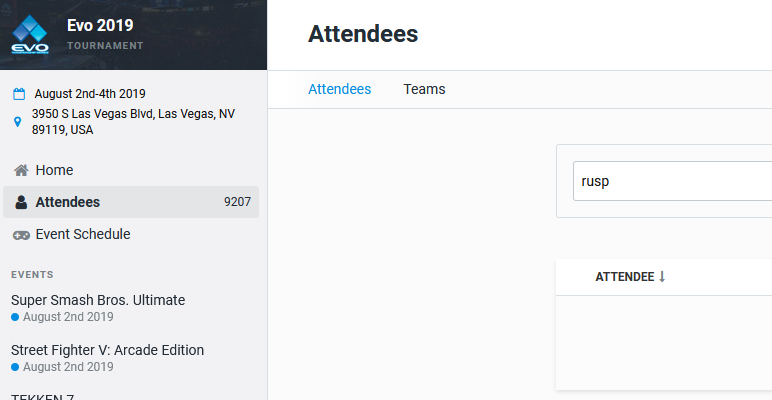
Task: Click the EVO tournament logo
Action: point(30,34)
